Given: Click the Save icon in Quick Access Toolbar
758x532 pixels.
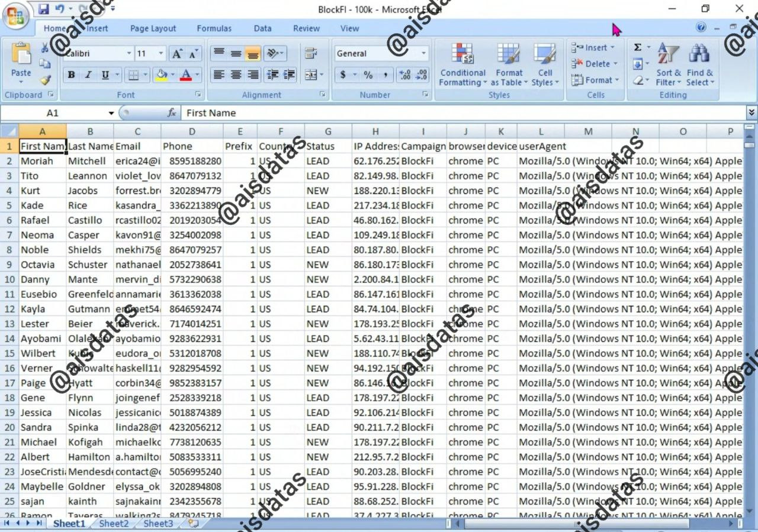Looking at the screenshot, I should pos(43,9).
